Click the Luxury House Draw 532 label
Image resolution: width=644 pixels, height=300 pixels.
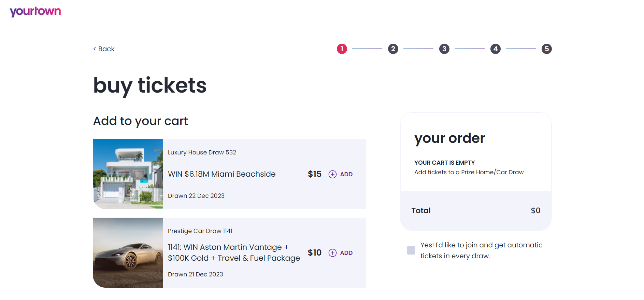tap(202, 152)
